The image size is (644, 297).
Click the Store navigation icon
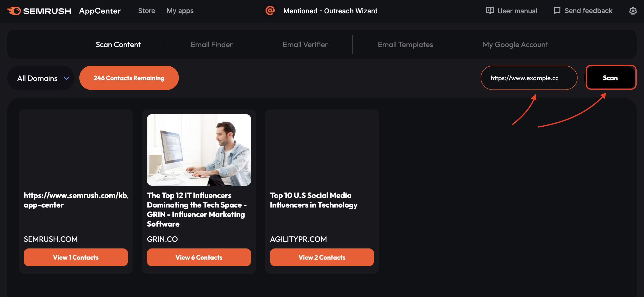click(146, 10)
